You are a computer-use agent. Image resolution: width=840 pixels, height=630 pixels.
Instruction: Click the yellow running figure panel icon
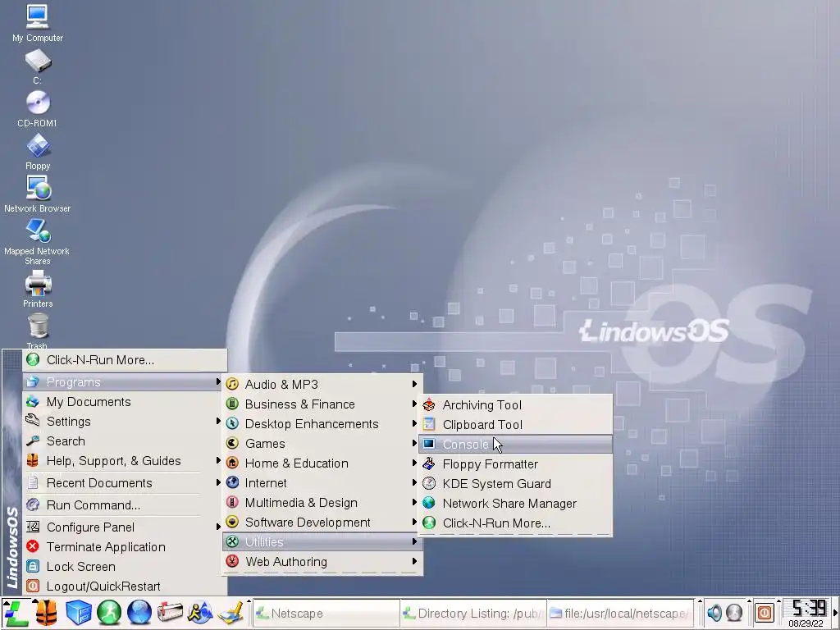click(x=200, y=614)
